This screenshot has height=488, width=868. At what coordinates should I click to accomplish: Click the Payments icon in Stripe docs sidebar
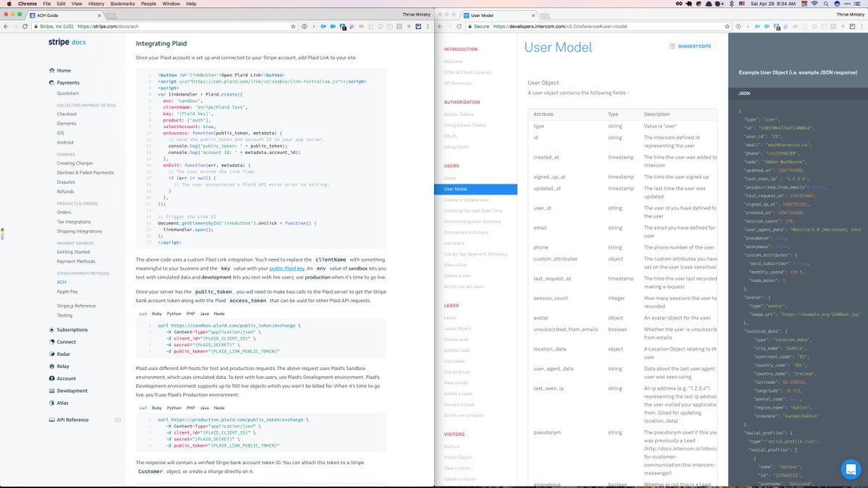point(51,82)
